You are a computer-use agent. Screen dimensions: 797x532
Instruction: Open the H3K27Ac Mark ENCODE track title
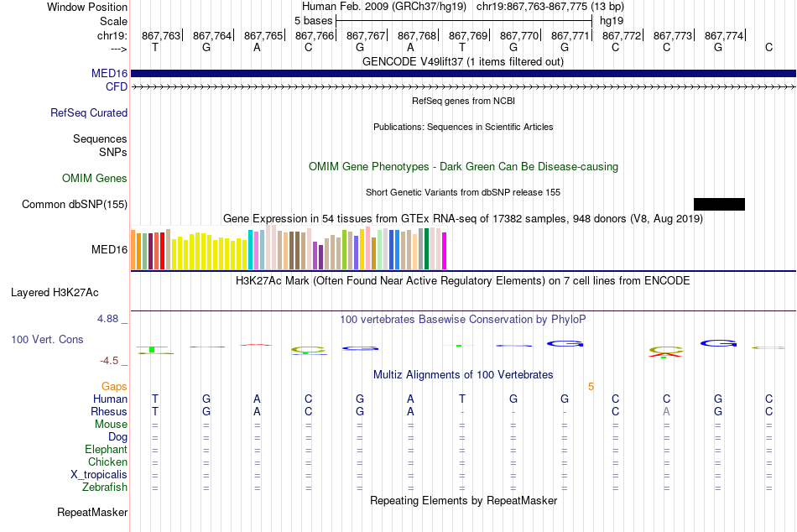click(x=463, y=281)
